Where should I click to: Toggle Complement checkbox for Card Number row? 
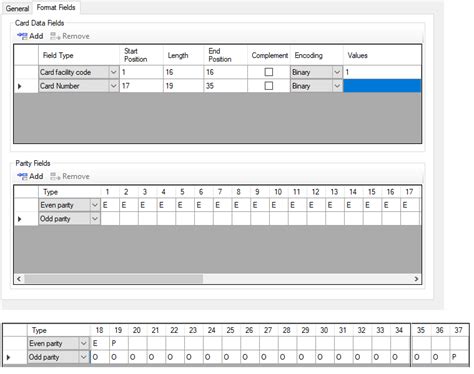click(268, 86)
